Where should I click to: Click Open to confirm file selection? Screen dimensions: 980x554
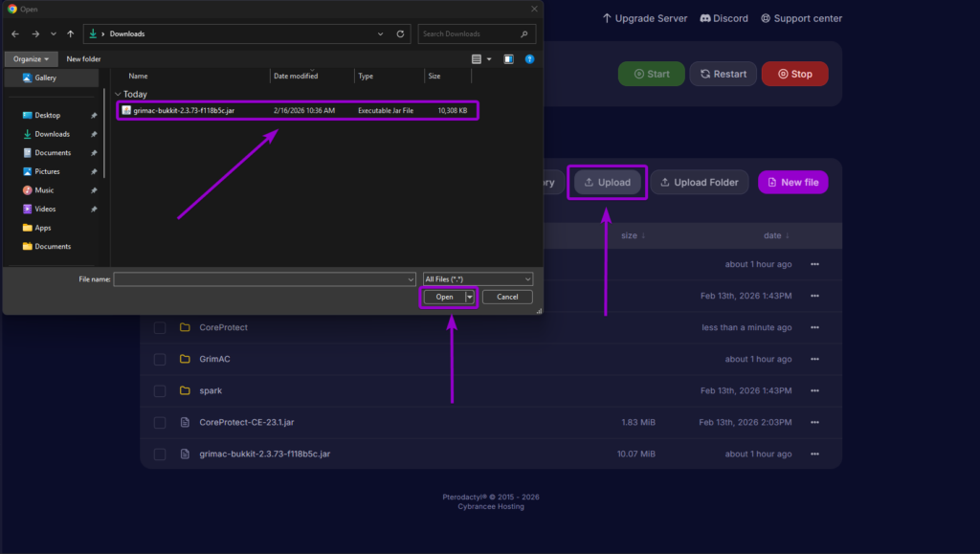point(443,297)
